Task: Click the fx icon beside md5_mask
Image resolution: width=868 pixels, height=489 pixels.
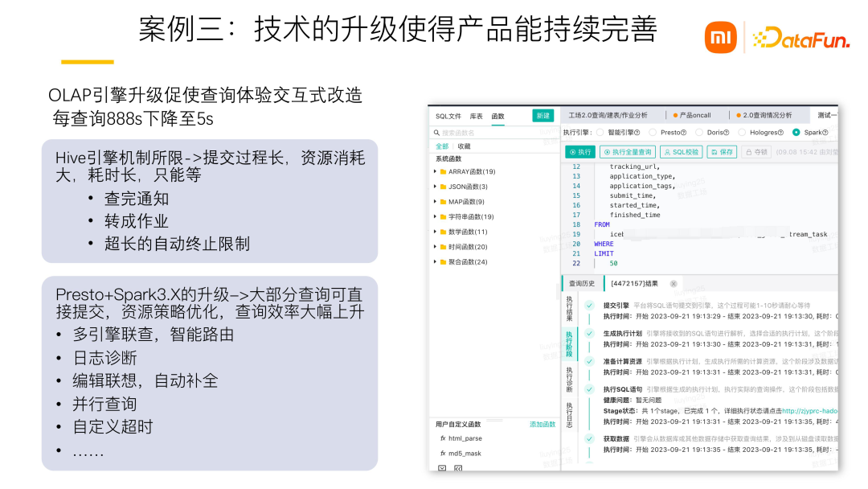Action: (x=443, y=453)
